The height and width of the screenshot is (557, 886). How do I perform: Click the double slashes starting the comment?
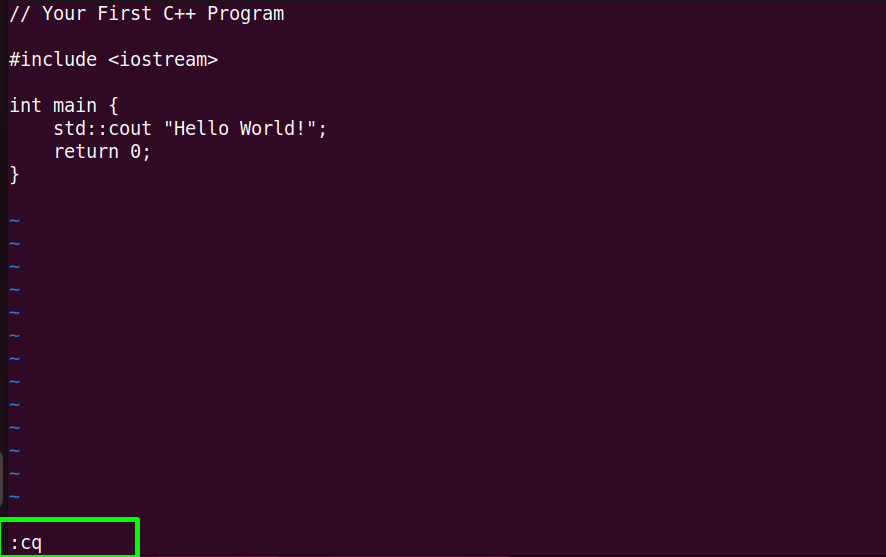(x=20, y=14)
